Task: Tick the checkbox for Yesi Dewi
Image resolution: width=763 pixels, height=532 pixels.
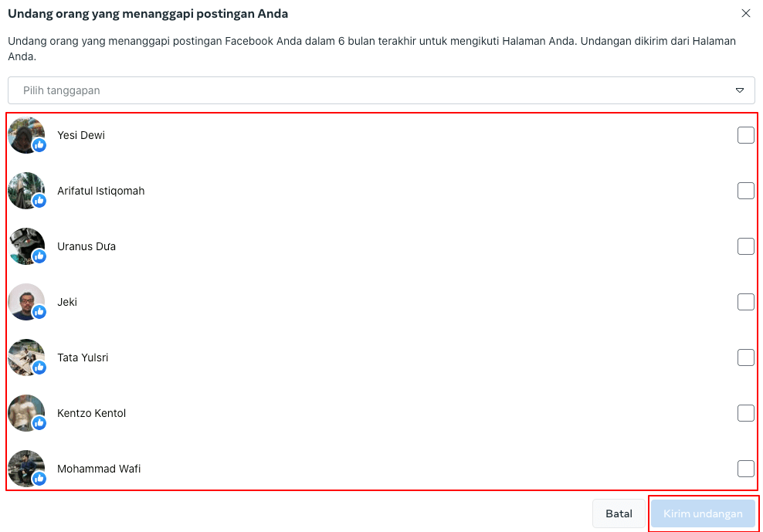Action: [x=745, y=135]
